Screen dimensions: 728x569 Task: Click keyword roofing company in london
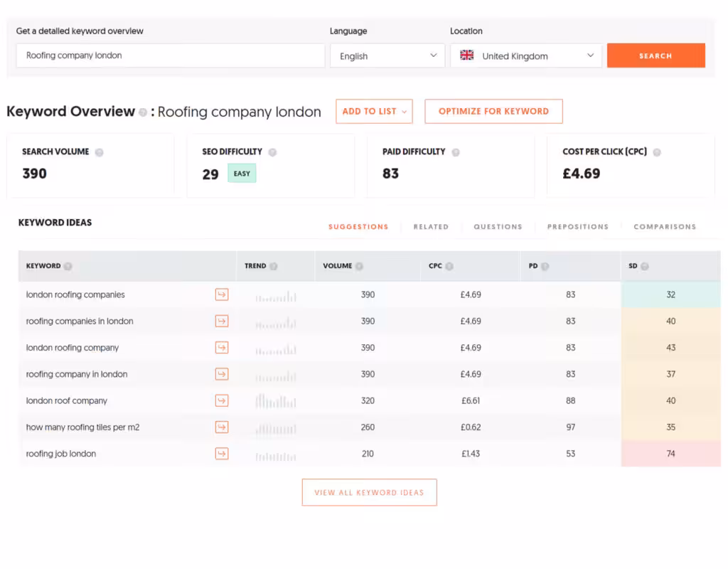(77, 374)
